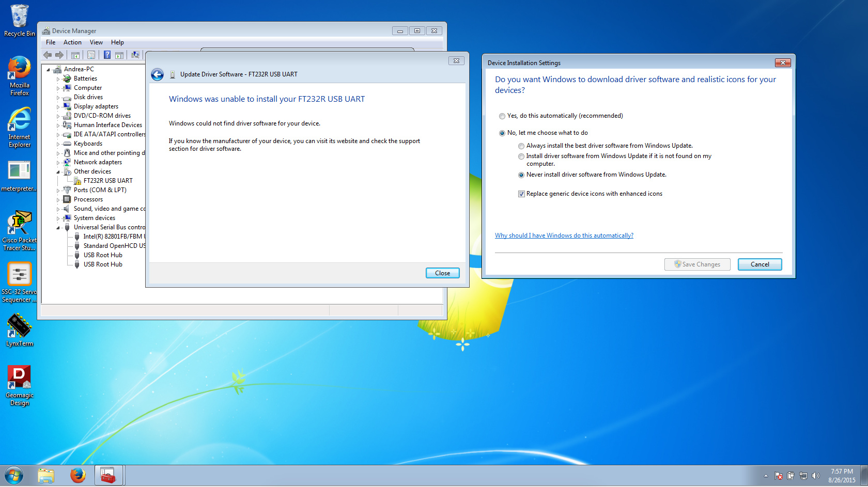Click Scan for hardware changes toolbar icon
The width and height of the screenshot is (868, 487).
click(x=135, y=55)
